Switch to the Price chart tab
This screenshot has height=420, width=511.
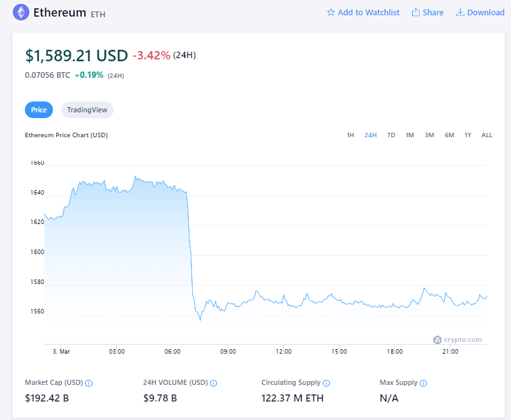click(39, 110)
